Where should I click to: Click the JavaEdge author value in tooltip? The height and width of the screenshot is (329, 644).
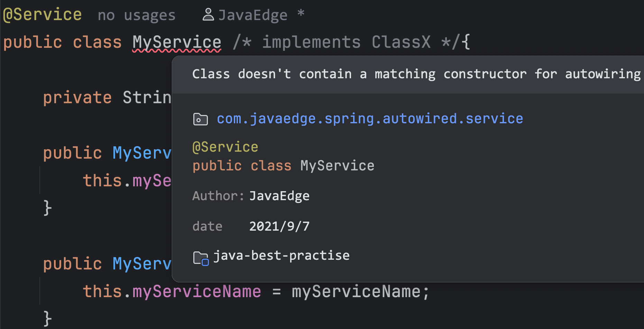coord(279,196)
